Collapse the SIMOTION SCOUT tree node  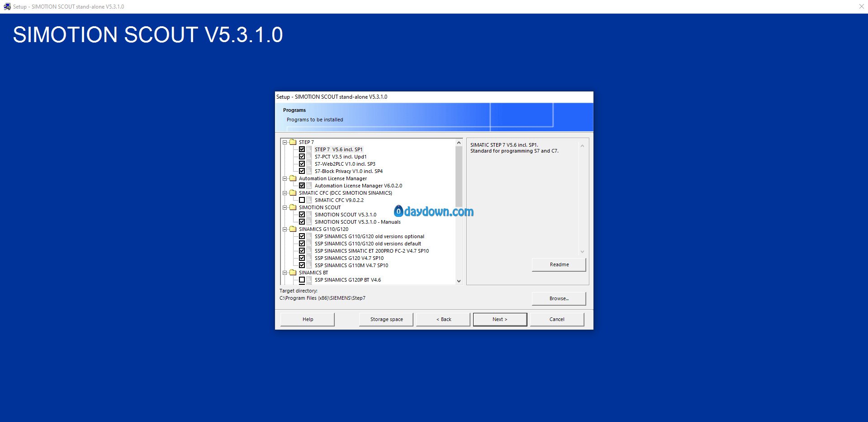285,207
